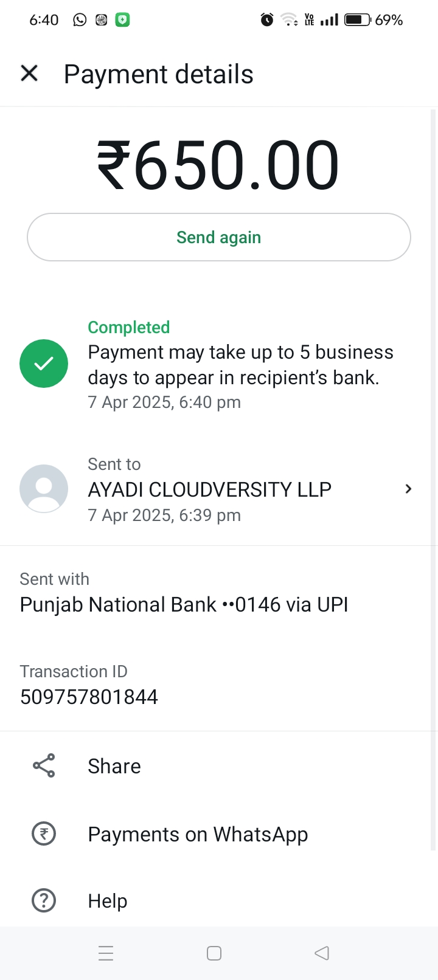
Task: Tap the recipient's profile avatar
Action: (44, 489)
